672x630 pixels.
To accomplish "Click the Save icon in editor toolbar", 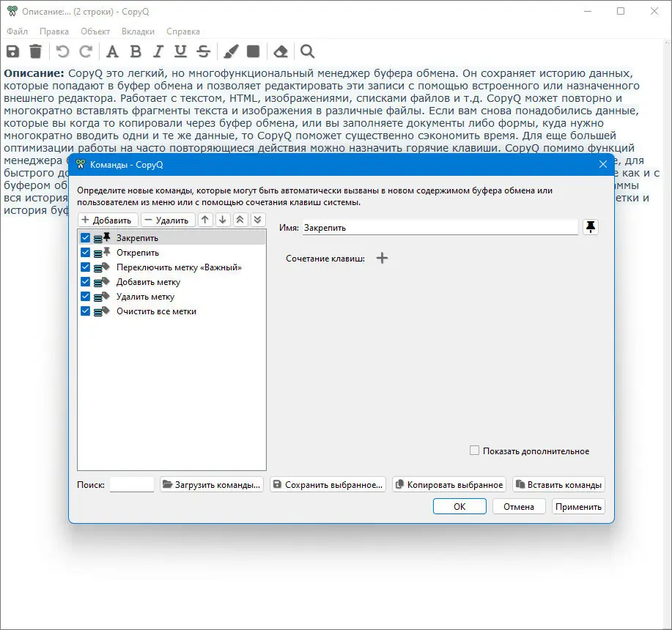I will point(13,51).
